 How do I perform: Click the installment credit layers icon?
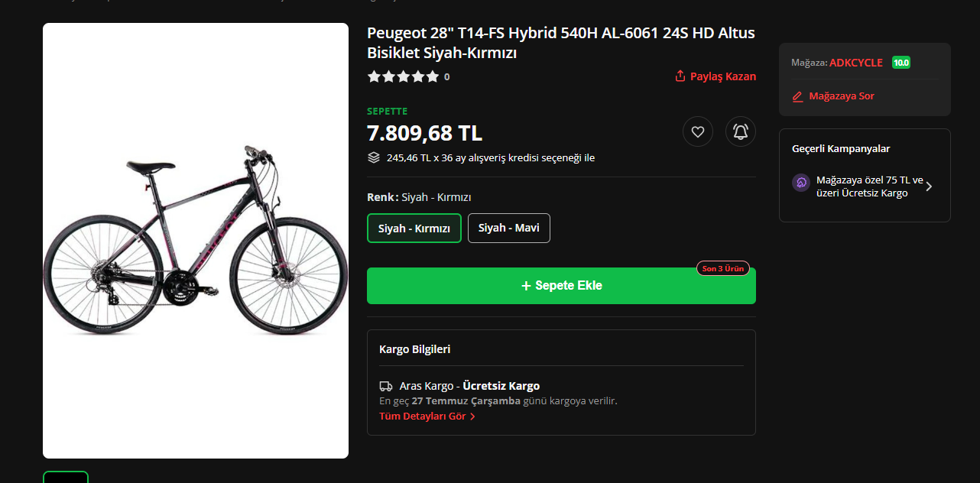coord(374,157)
